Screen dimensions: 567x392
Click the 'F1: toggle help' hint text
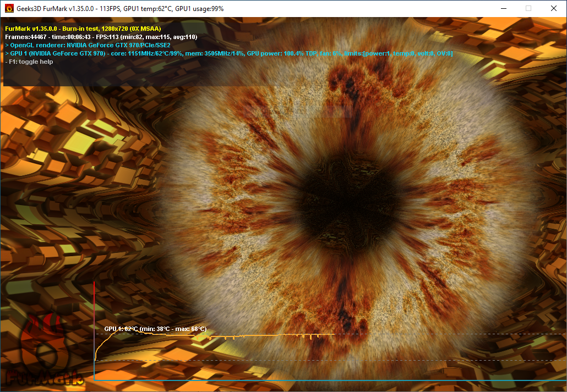pyautogui.click(x=29, y=62)
